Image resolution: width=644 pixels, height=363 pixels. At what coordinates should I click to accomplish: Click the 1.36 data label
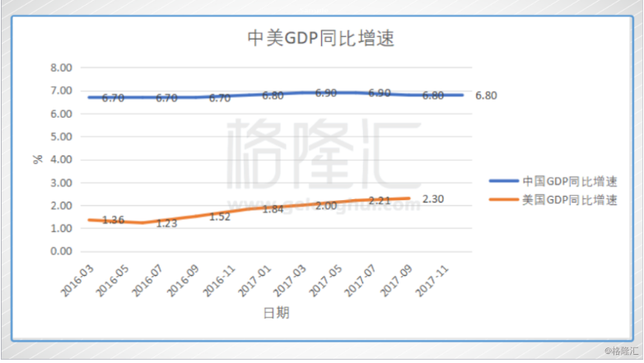click(113, 220)
